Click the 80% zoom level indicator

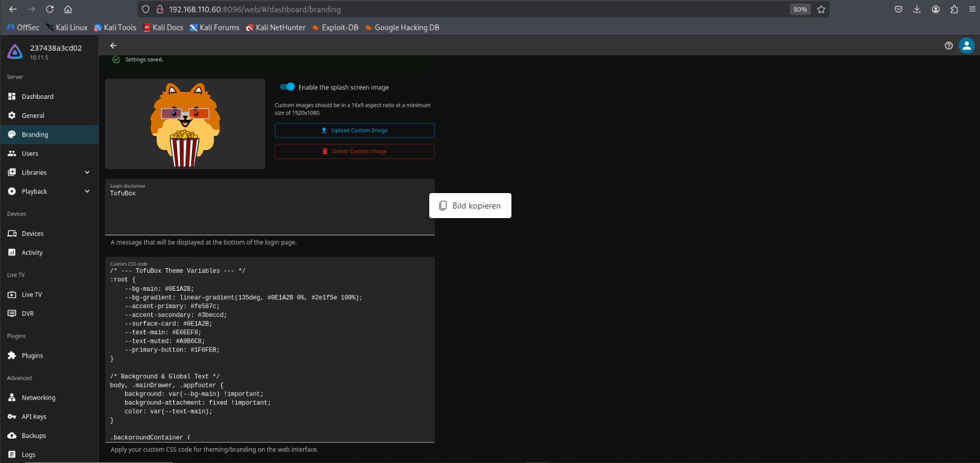tap(800, 10)
